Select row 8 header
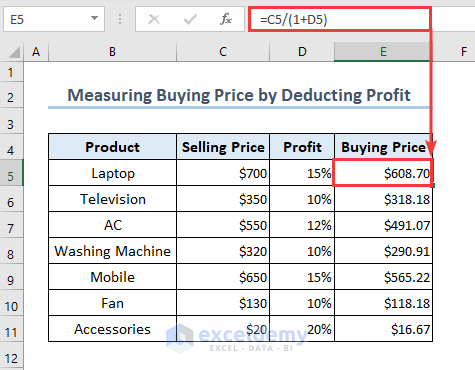 click(11, 251)
